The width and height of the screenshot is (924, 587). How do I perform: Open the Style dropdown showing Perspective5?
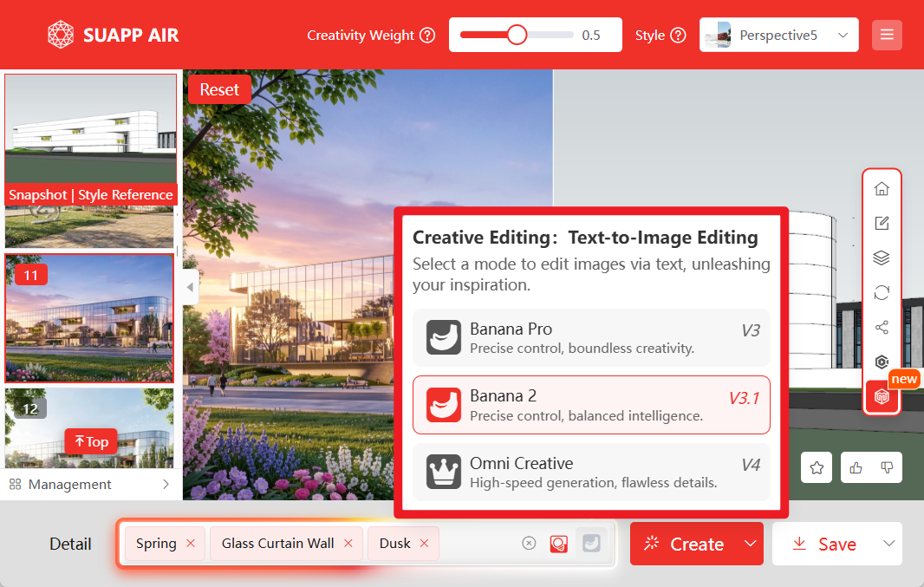[x=778, y=36]
